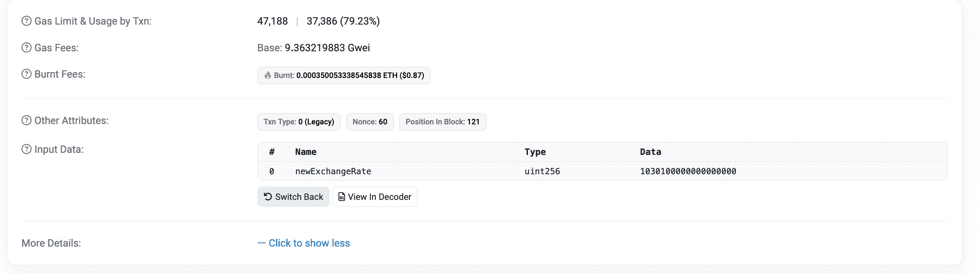Viewport: 980px width, 274px height.
Task: Click the Position In Block 121 badge
Action: (x=443, y=122)
